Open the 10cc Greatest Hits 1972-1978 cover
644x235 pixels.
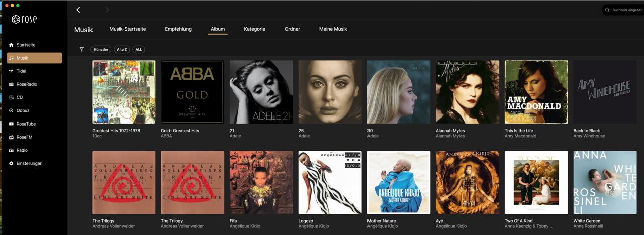(124, 92)
